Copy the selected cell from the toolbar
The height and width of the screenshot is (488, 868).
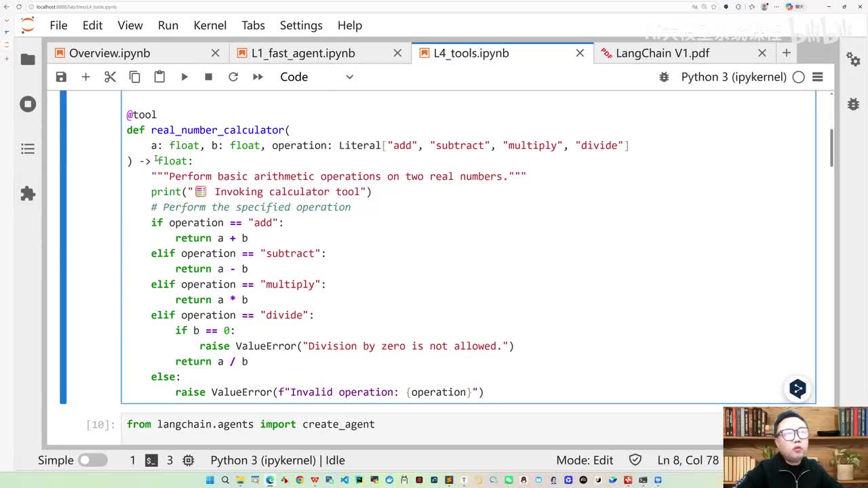pyautogui.click(x=134, y=77)
